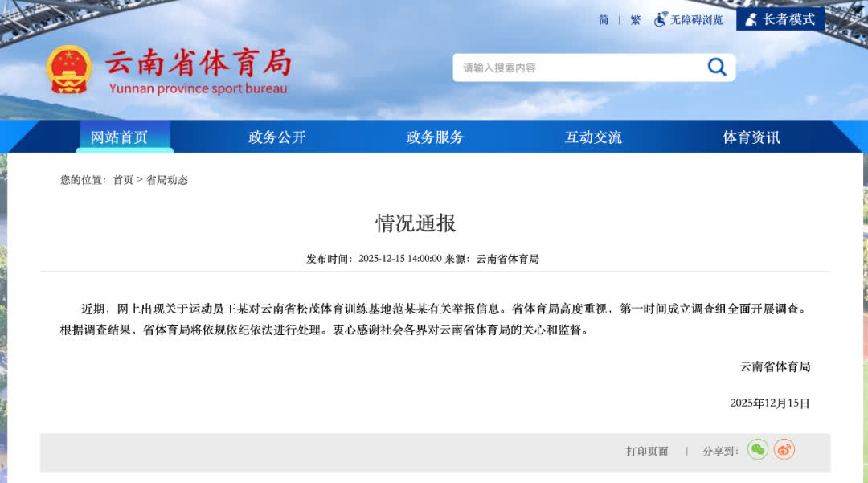This screenshot has height=483, width=868.
Task: Select the 互动交流 navigation item
Action: tap(593, 137)
